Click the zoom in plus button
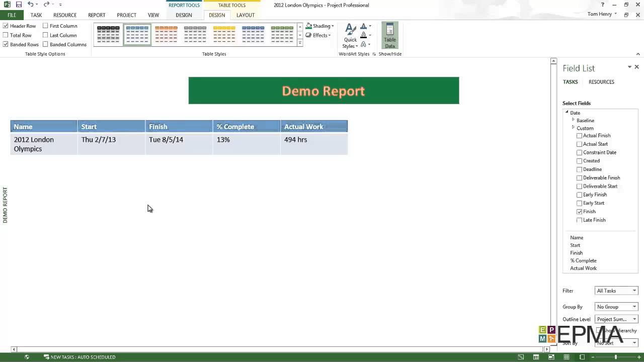Viewport: 644px width, 362px height. (638, 357)
